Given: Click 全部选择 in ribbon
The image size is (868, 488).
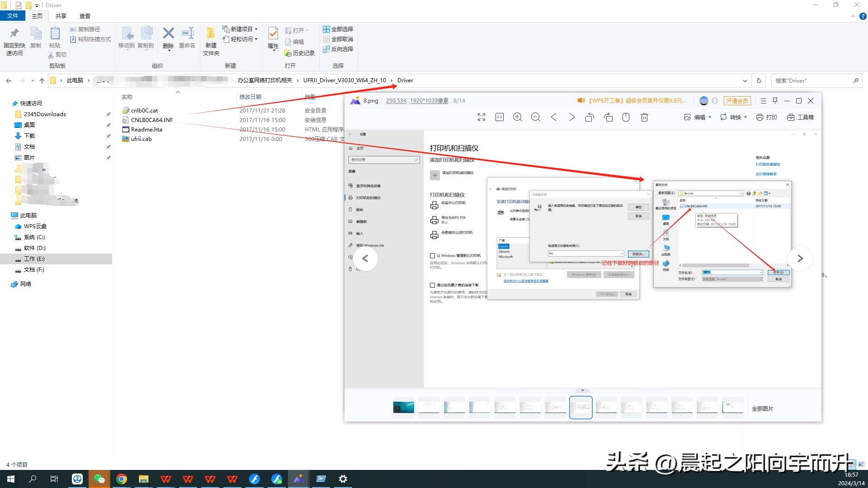Looking at the screenshot, I should [x=338, y=29].
